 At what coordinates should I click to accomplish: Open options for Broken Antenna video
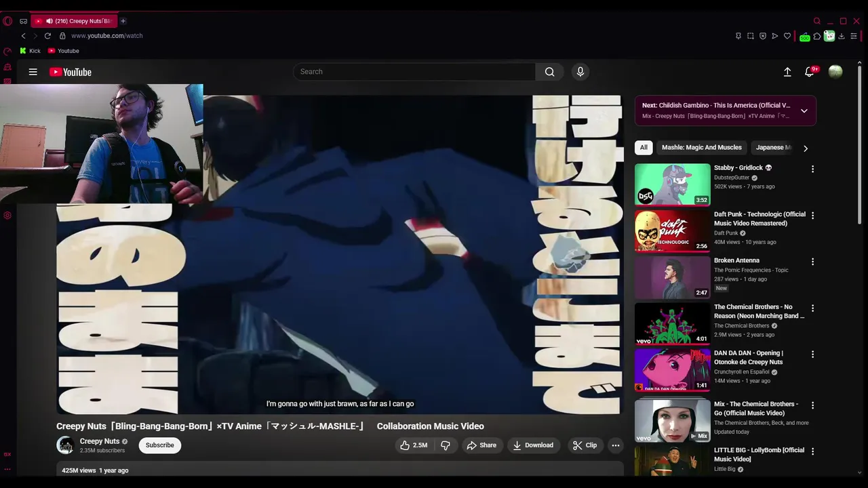click(812, 262)
